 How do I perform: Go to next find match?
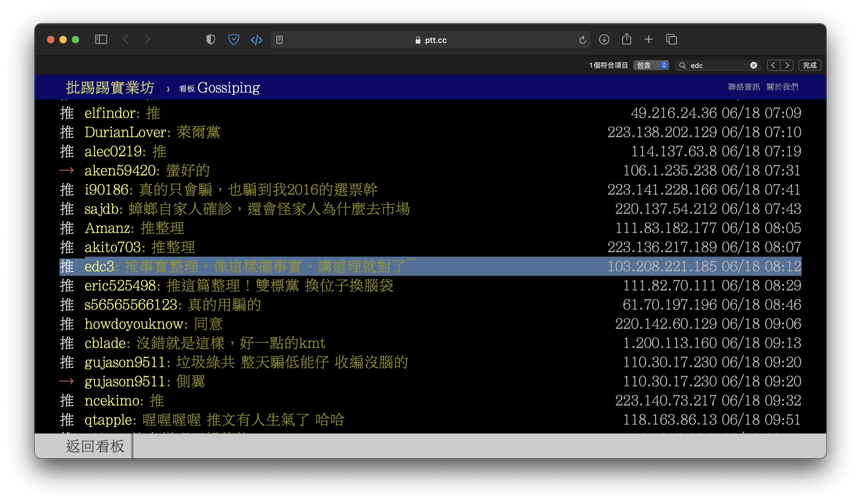point(787,65)
